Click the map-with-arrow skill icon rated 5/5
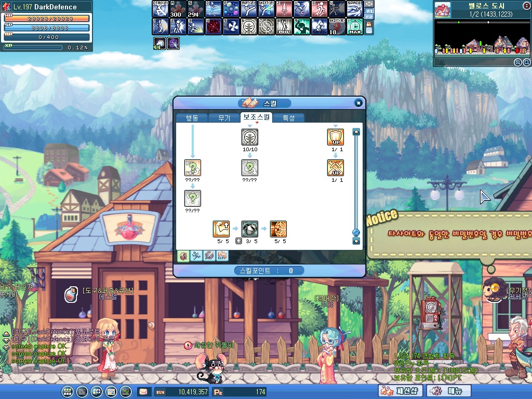The width and height of the screenshot is (532, 399). [x=221, y=229]
